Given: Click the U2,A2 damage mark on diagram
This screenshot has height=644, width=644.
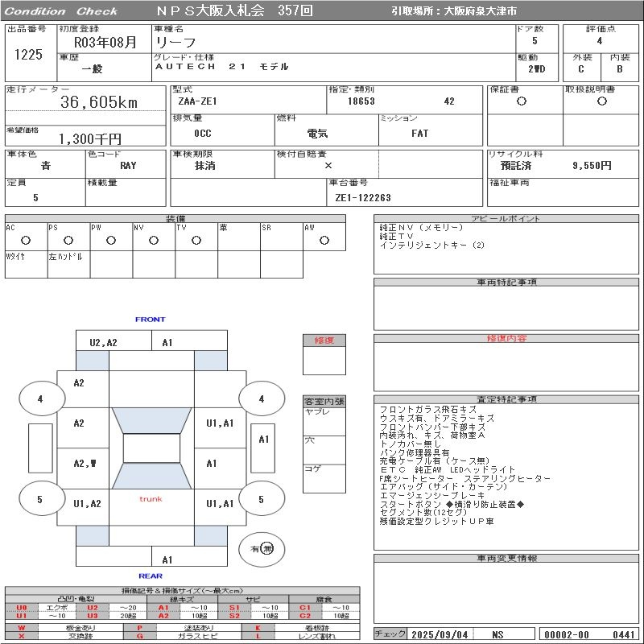Looking at the screenshot, I should click(103, 342).
